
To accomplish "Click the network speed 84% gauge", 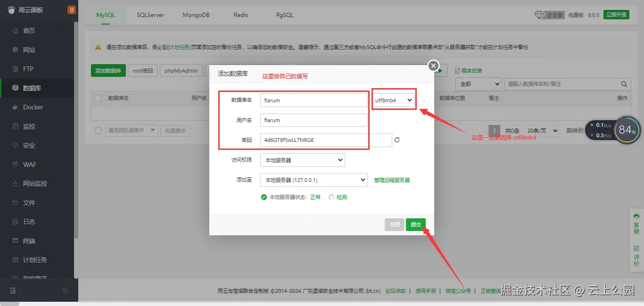I will coord(627,130).
